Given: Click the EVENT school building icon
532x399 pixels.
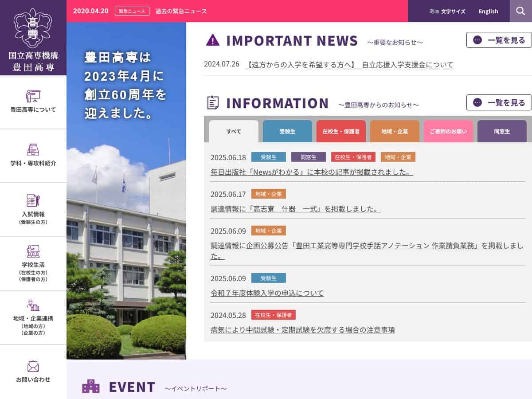Looking at the screenshot, I should click(91, 387).
